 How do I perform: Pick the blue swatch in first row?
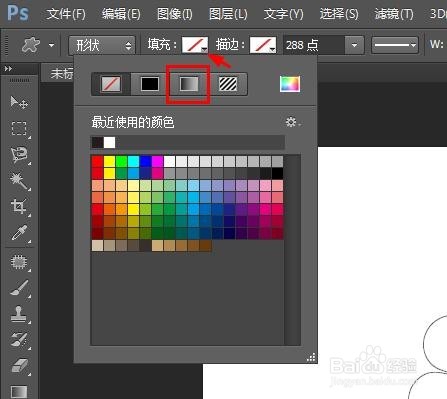point(145,161)
